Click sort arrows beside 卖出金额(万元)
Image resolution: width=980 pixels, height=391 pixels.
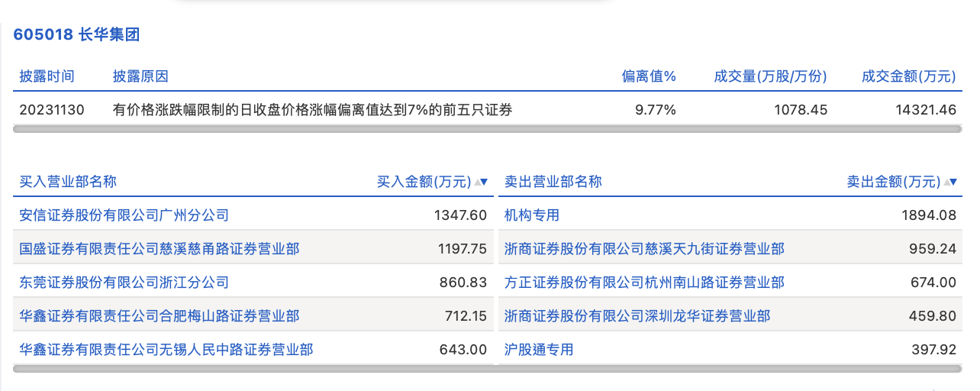[x=950, y=183]
